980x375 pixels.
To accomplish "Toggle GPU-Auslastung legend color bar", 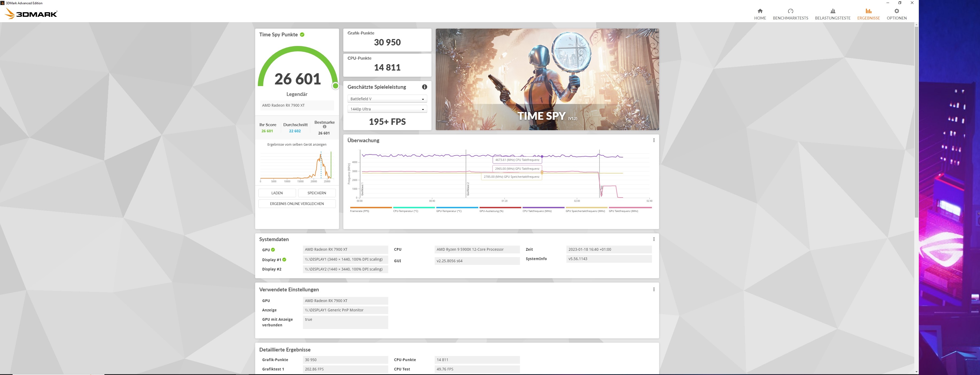I will (500, 207).
